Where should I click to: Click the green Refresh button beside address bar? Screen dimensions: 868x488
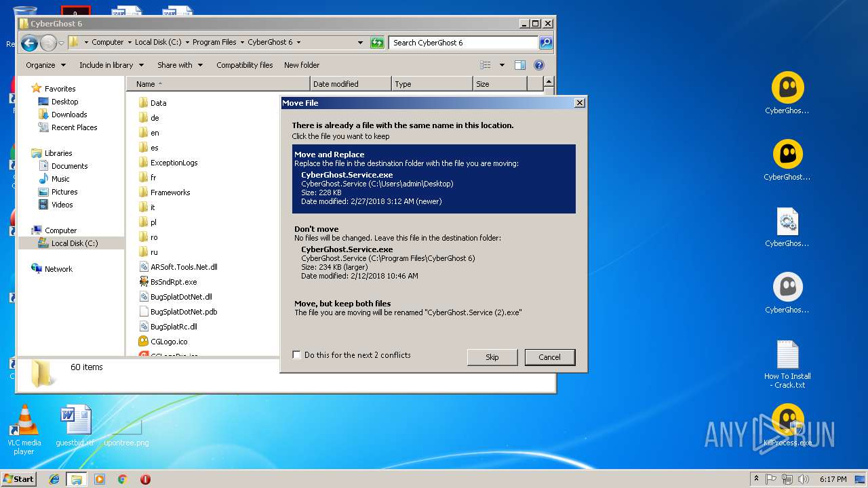tap(377, 43)
